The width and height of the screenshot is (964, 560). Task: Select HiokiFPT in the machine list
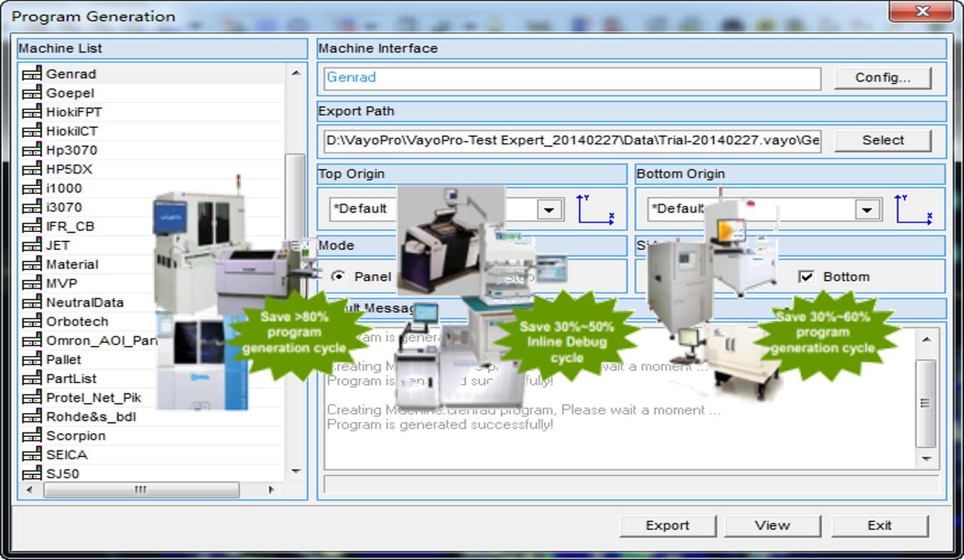(74, 112)
